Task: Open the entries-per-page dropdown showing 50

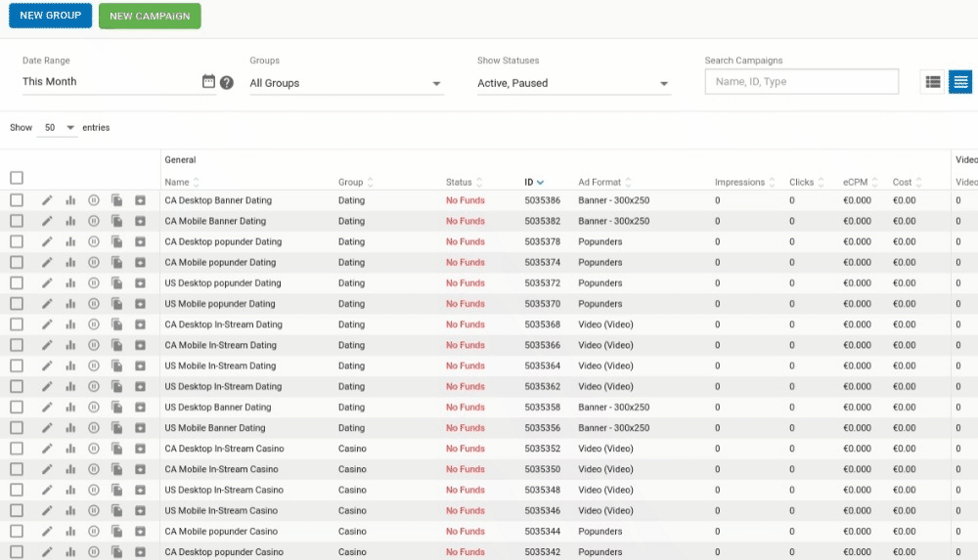Action: (57, 128)
